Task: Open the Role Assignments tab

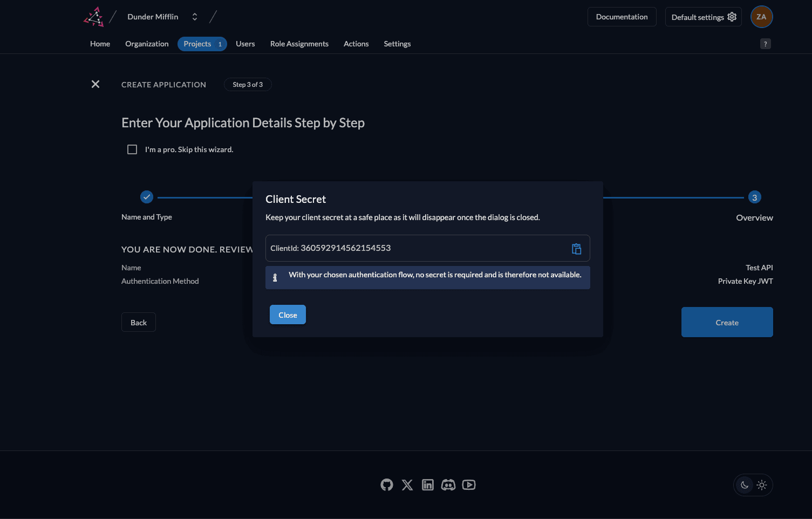Action: point(299,44)
